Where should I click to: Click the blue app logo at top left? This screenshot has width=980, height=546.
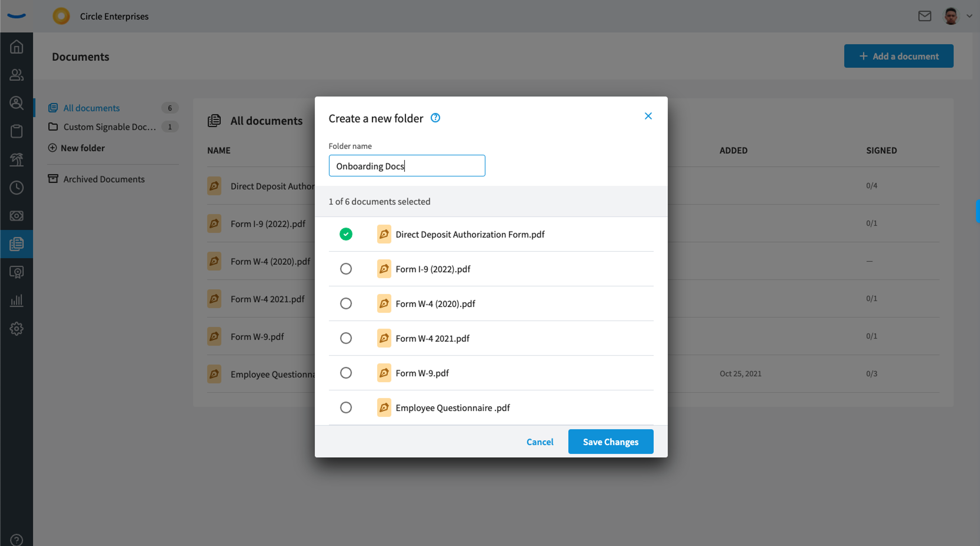(16, 16)
